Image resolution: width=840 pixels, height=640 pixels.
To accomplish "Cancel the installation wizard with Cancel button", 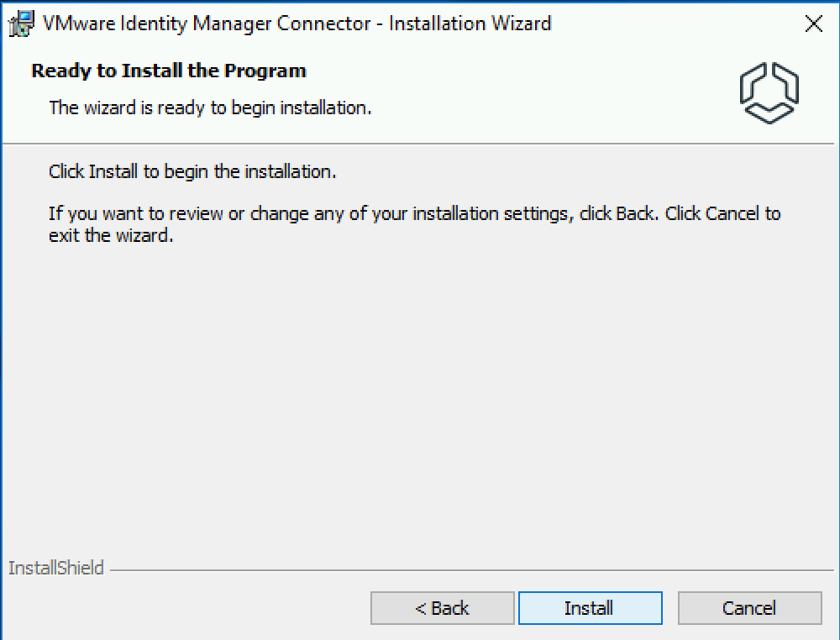I will (750, 608).
